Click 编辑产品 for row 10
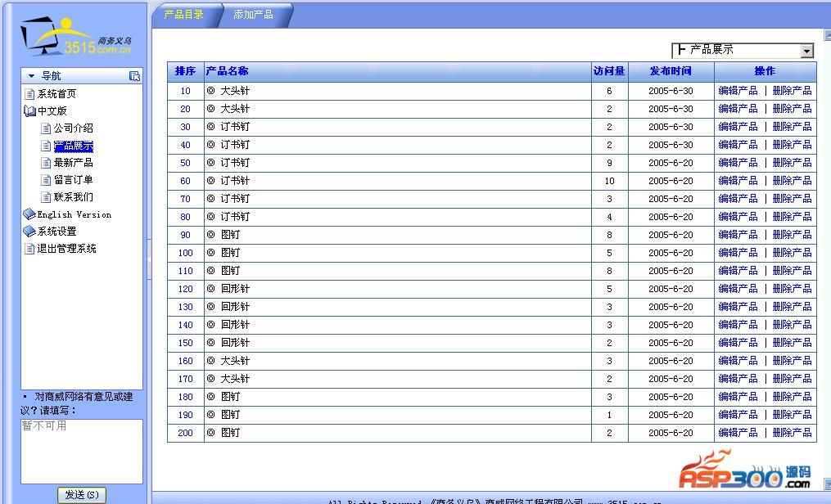Image resolution: width=831 pixels, height=504 pixels. click(x=738, y=91)
